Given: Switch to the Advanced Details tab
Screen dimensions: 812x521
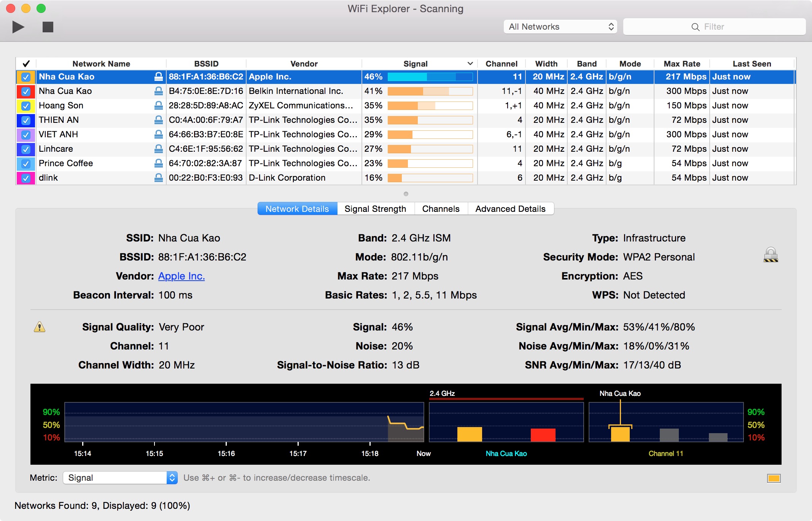Looking at the screenshot, I should pyautogui.click(x=509, y=208).
